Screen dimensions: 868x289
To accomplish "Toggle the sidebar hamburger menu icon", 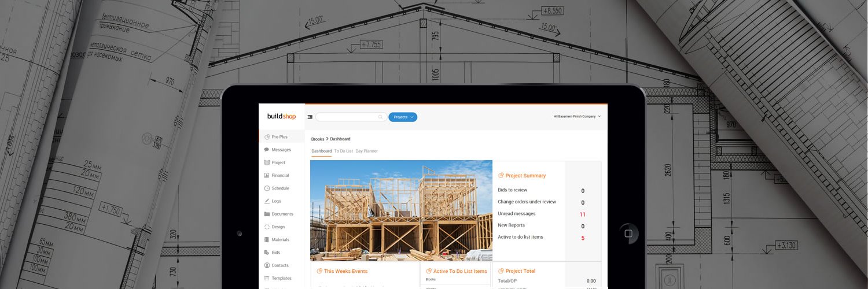I will pyautogui.click(x=310, y=117).
